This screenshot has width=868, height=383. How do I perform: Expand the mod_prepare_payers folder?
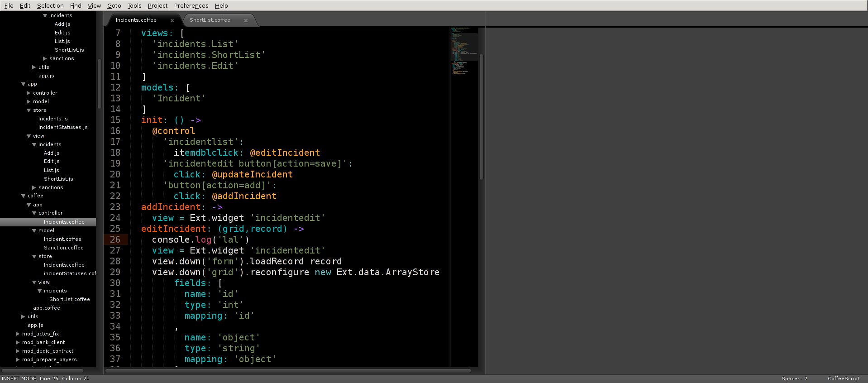(18, 359)
